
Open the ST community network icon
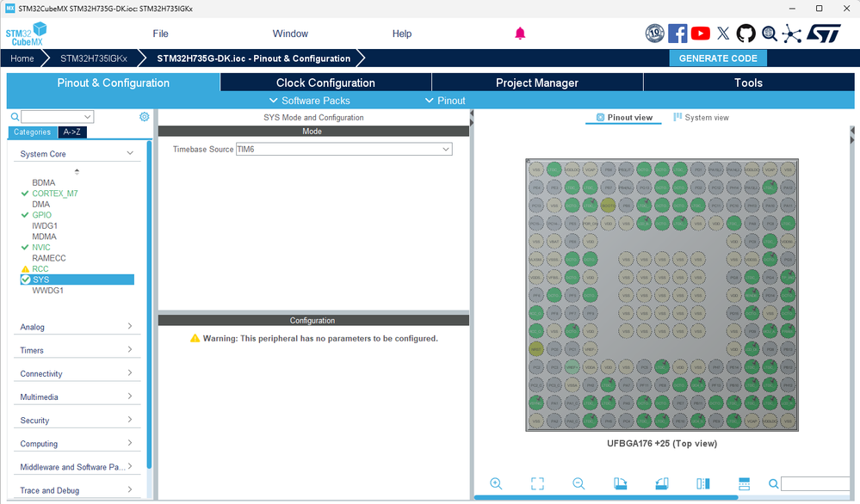(x=791, y=34)
